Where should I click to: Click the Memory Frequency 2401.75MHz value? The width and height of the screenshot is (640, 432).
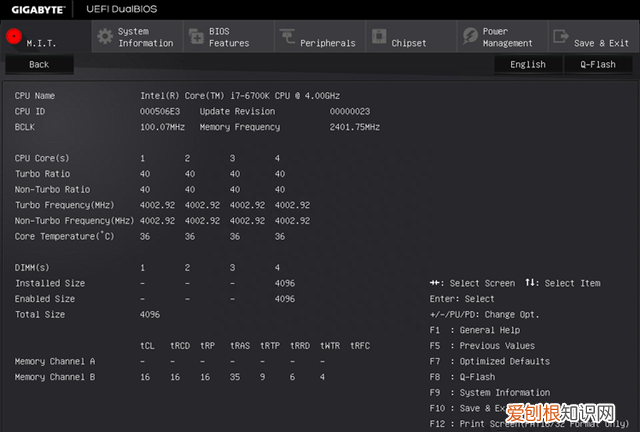point(355,127)
